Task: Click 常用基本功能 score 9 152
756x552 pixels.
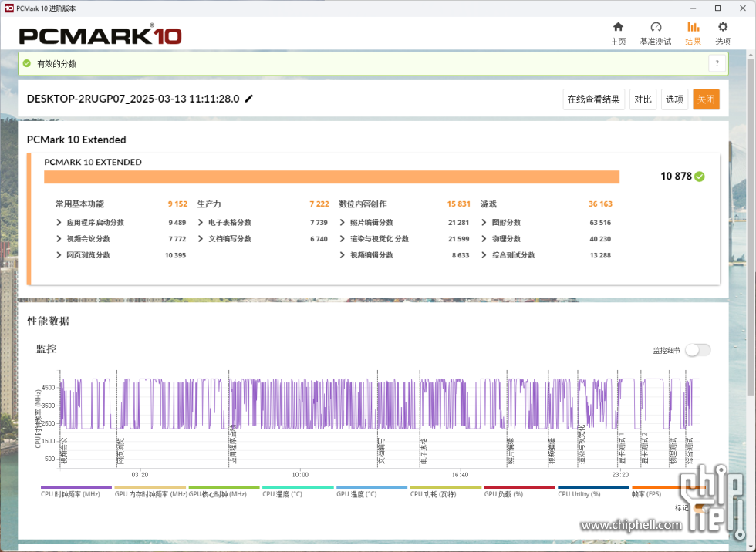Action: coord(177,204)
